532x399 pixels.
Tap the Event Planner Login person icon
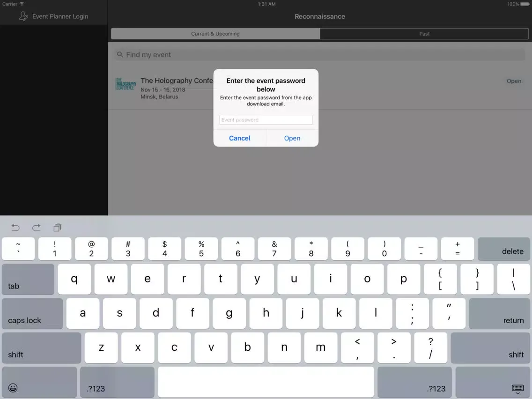point(23,16)
